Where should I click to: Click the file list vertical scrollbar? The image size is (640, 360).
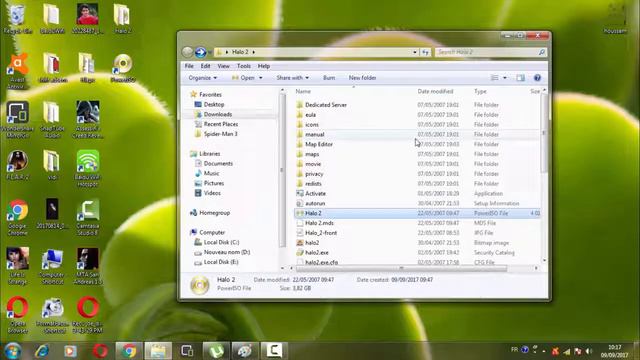[x=544, y=133]
